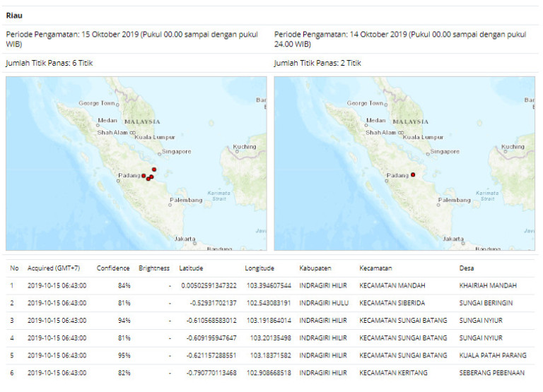This screenshot has width=543, height=392.
Task: Click the George Town label on left map
Action: 97,103
